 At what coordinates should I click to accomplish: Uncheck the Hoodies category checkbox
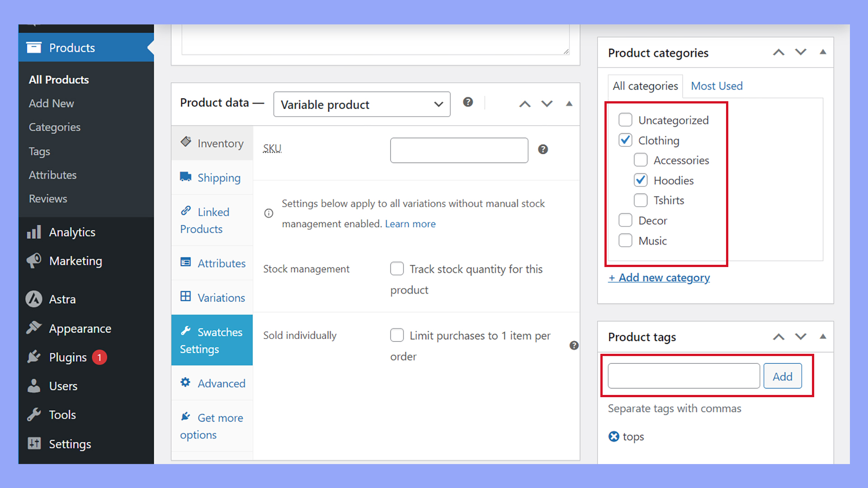tap(641, 180)
